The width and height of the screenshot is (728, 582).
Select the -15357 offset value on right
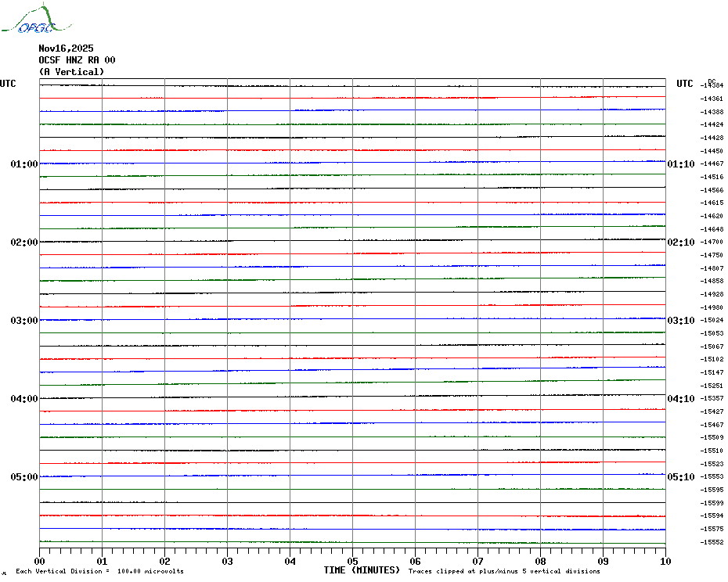[712, 399]
